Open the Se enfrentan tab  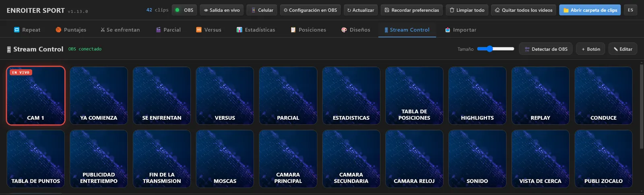pyautogui.click(x=120, y=30)
